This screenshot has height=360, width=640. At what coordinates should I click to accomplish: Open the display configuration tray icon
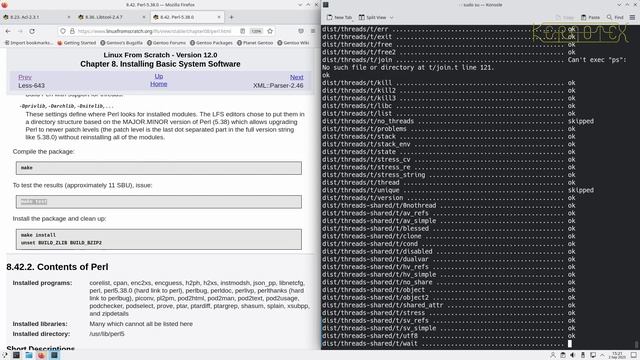[x=593, y=355]
